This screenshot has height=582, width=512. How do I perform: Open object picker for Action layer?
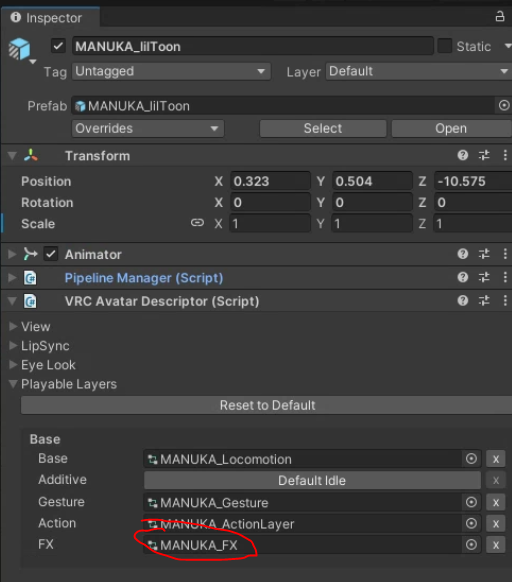pos(471,523)
